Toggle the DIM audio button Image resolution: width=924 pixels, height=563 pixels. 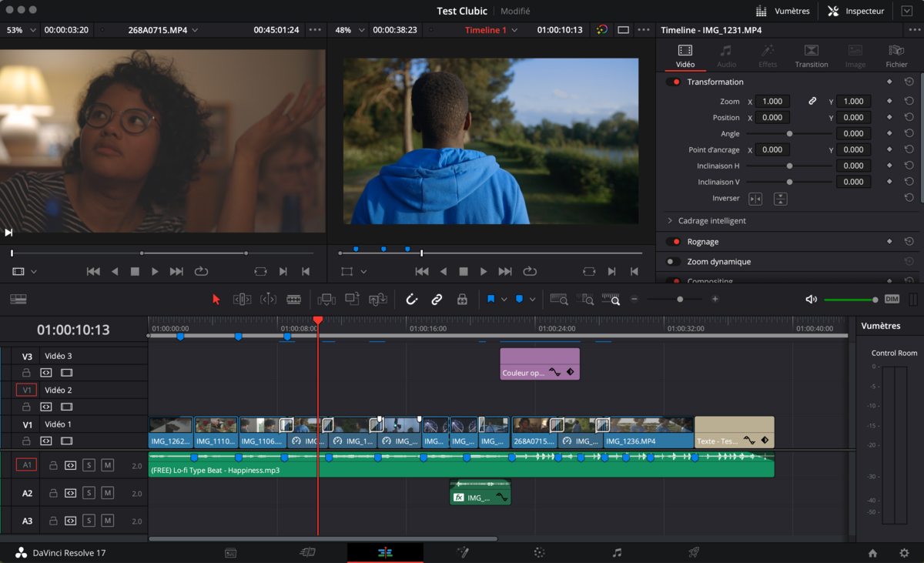tap(892, 299)
